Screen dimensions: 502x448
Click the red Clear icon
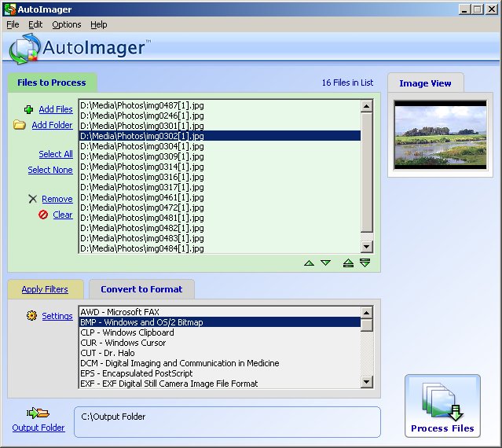click(x=43, y=215)
